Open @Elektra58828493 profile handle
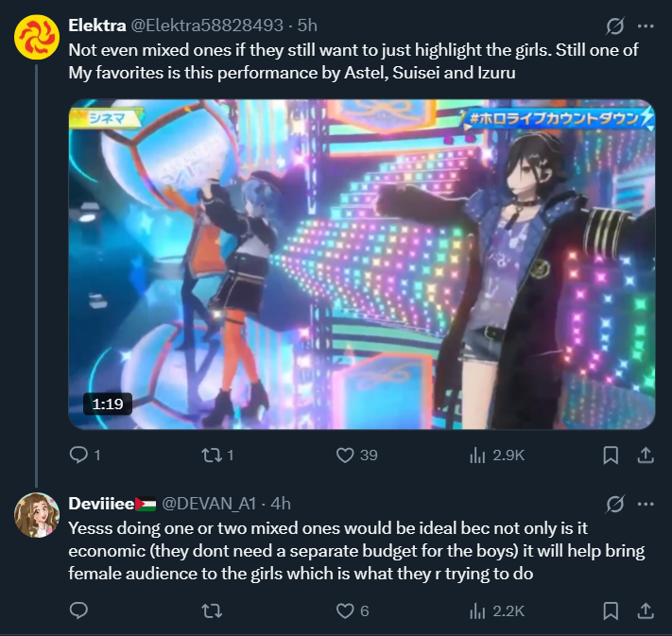Screen dimensions: 672x636 click(207, 26)
